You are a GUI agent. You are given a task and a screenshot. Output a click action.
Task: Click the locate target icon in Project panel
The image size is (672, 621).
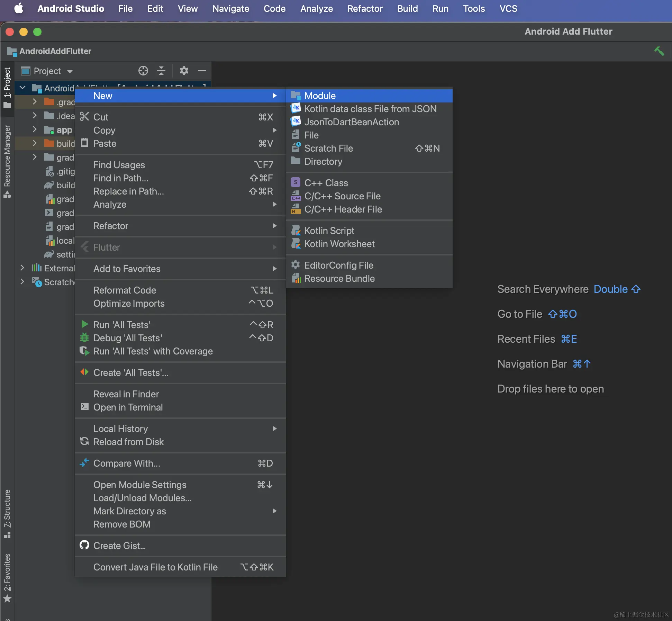(143, 71)
